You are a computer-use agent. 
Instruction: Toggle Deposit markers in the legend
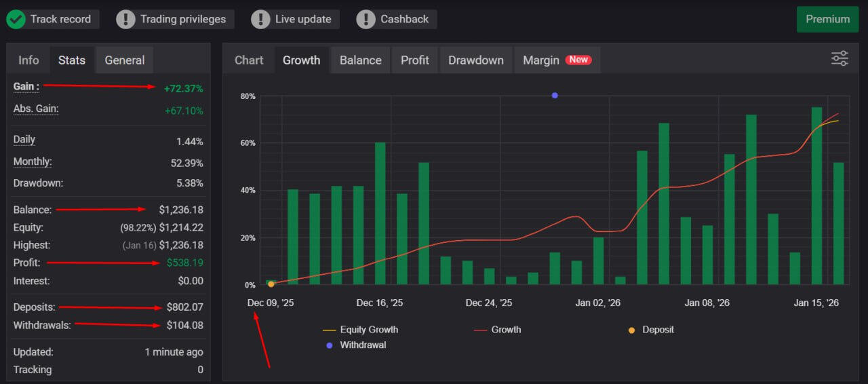[657, 330]
